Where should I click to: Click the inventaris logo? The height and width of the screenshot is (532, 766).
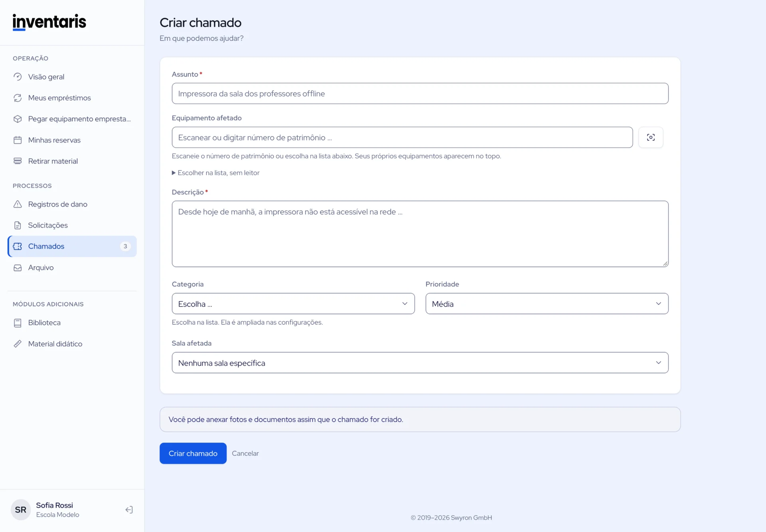49,22
